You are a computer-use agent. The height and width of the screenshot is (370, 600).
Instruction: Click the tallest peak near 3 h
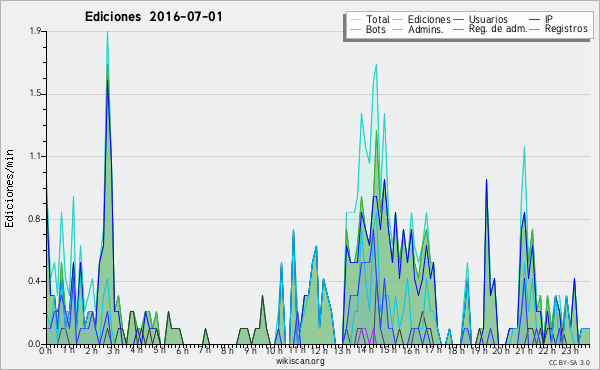click(107, 33)
